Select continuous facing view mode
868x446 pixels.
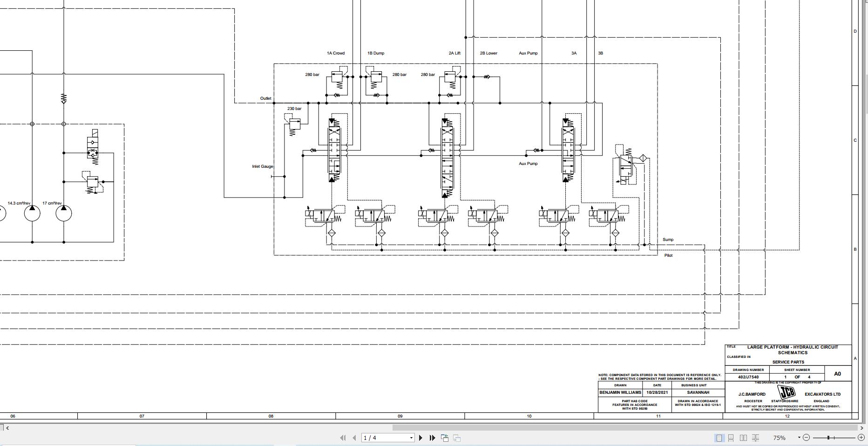(x=755, y=438)
